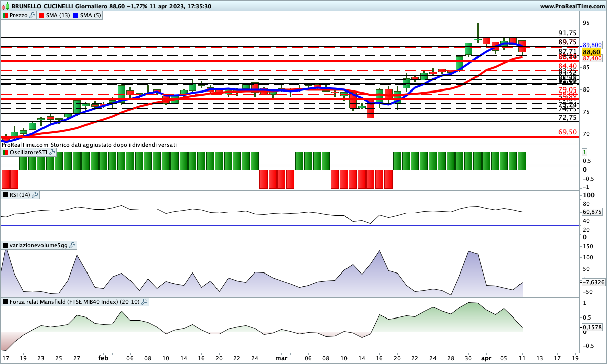Click the 95 price axis label

click(x=586, y=23)
